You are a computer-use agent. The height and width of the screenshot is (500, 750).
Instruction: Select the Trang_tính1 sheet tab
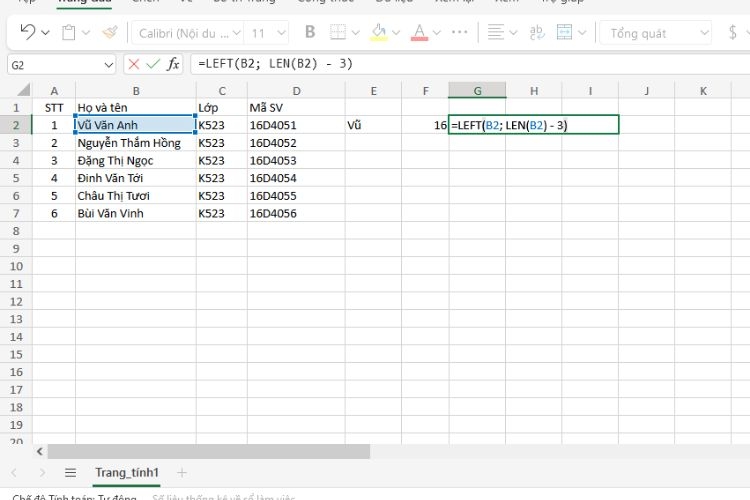point(127,472)
